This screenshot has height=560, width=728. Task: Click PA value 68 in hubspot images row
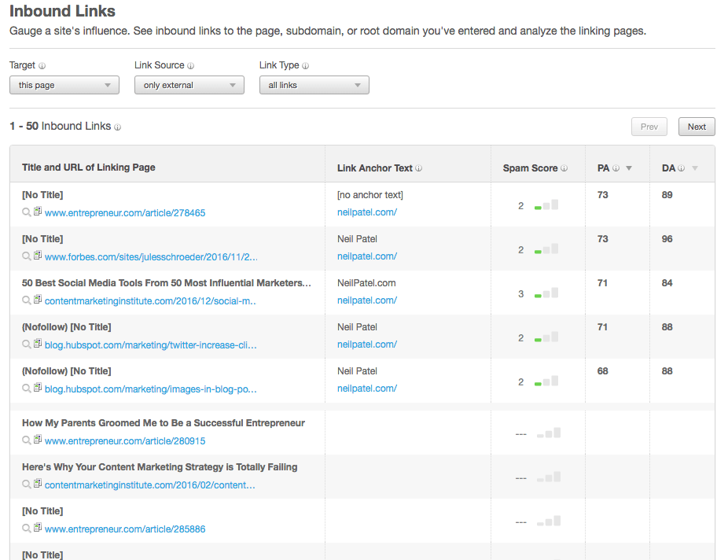click(x=603, y=371)
